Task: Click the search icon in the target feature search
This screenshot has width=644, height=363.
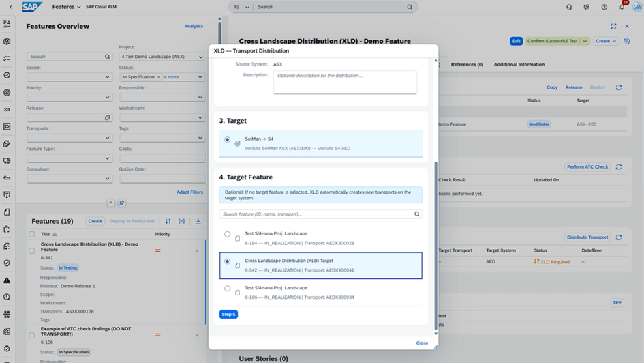Action: 417,214
